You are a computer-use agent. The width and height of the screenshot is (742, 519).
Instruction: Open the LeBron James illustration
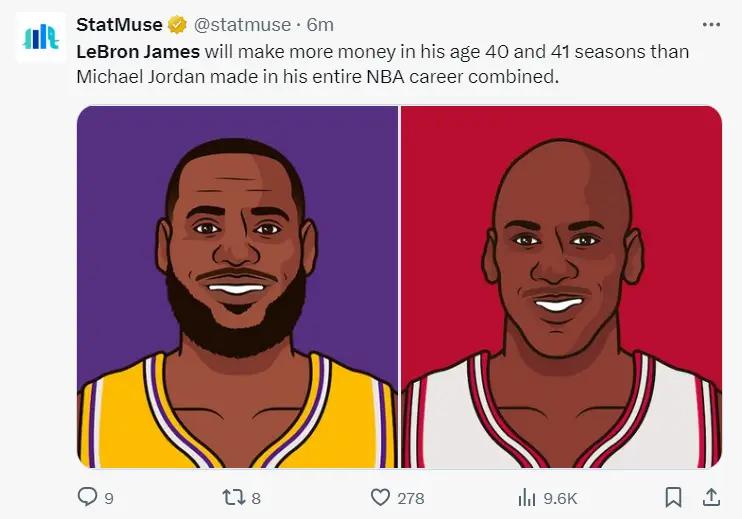[x=237, y=287]
